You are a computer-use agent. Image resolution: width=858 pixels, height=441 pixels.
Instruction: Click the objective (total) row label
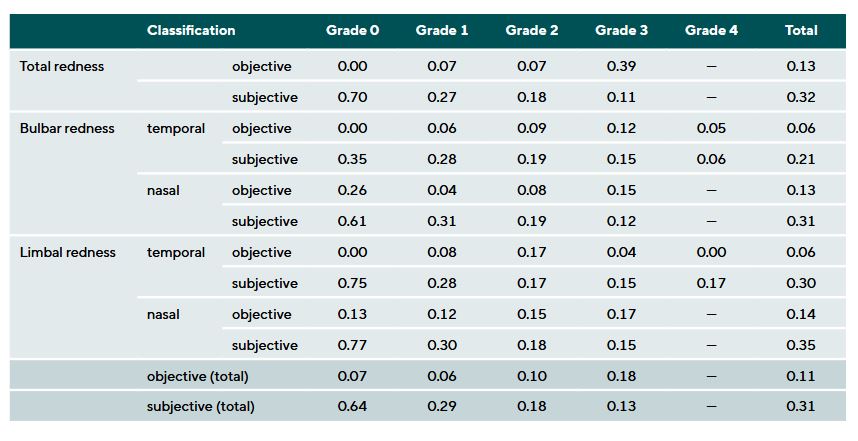coord(197,376)
